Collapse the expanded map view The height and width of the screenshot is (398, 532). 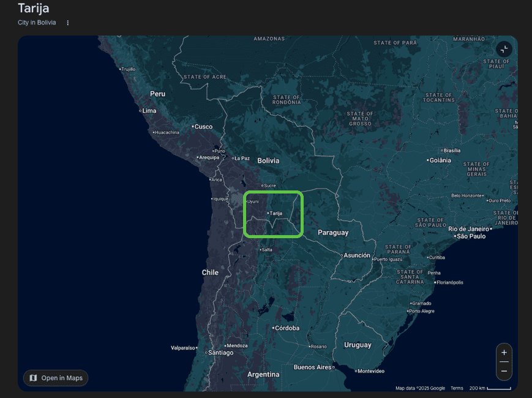tap(504, 50)
